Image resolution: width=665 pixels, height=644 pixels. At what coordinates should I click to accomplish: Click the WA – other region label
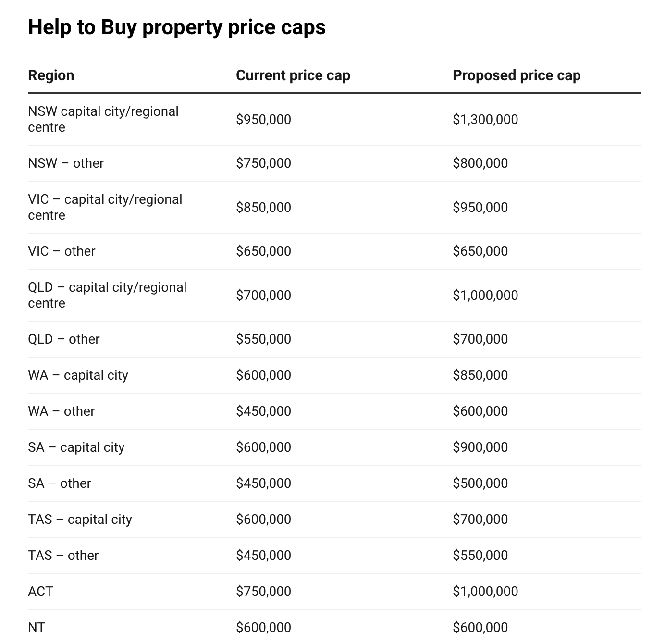62,411
